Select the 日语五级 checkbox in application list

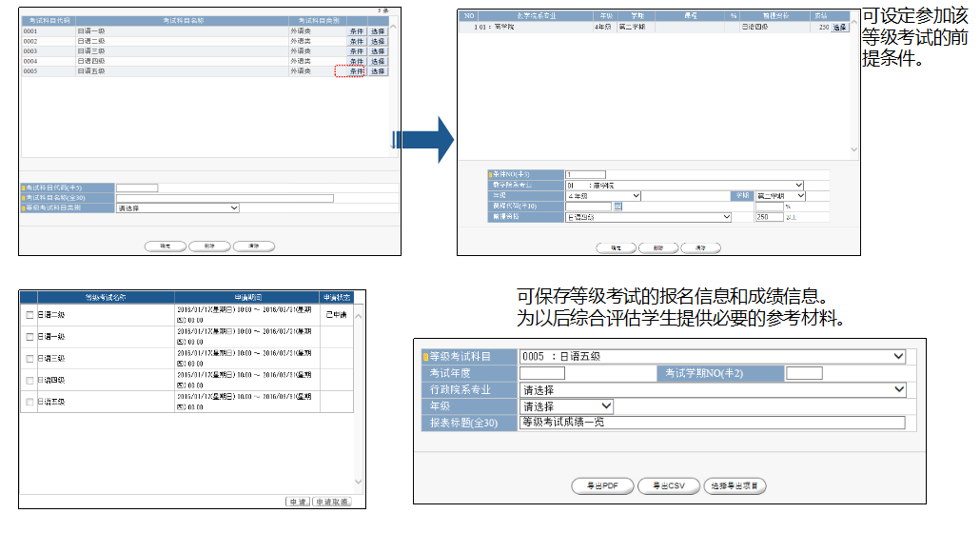click(29, 403)
